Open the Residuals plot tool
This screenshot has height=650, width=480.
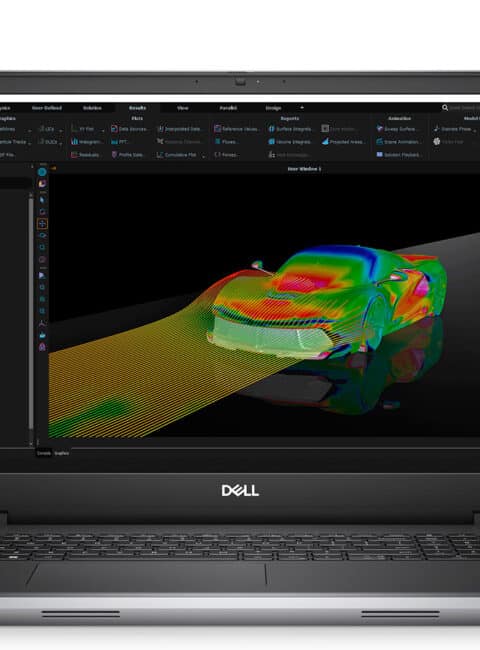(x=85, y=155)
